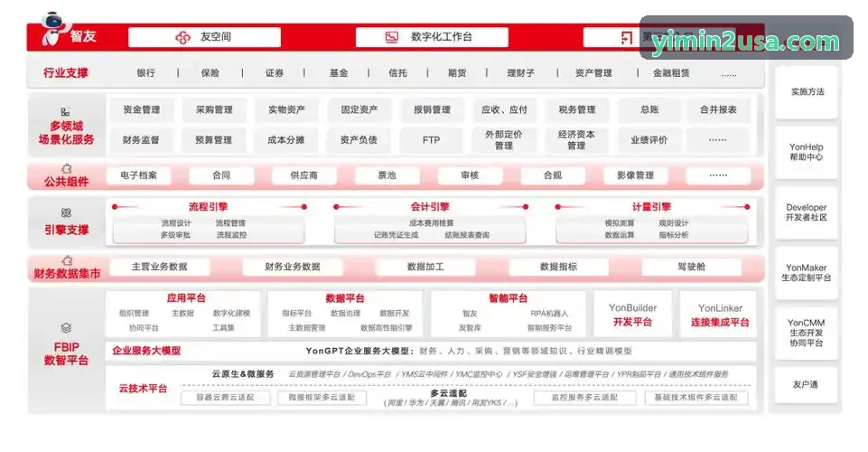Click the 驾驶舱 box

click(x=691, y=267)
